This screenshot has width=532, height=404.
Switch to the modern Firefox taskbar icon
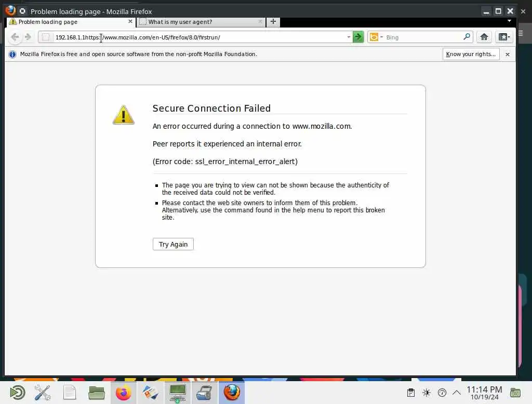[123, 393]
